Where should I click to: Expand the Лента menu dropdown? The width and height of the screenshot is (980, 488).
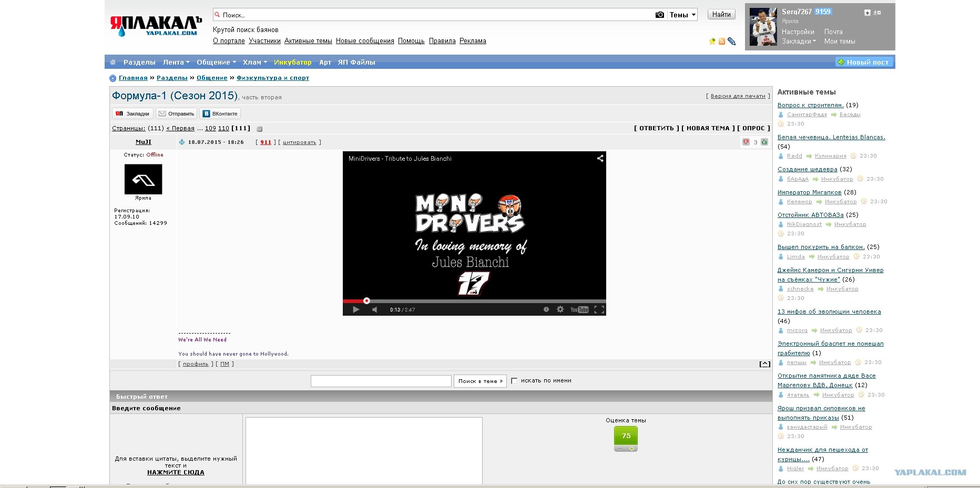click(176, 62)
